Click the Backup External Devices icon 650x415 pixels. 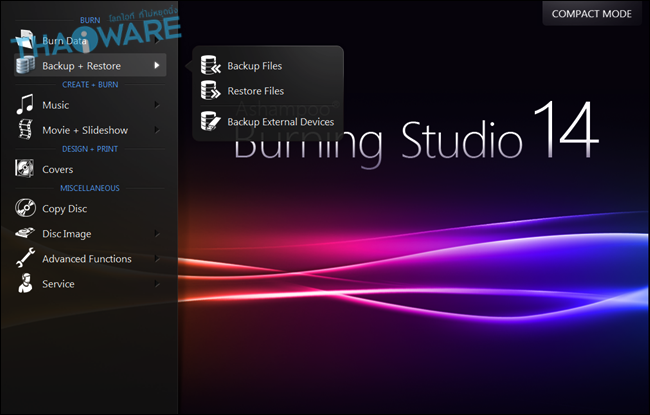coord(211,121)
